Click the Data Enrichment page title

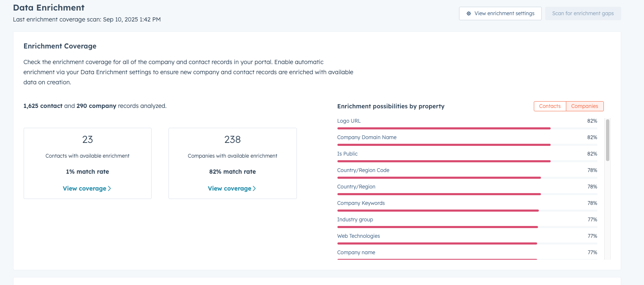pyautogui.click(x=49, y=8)
